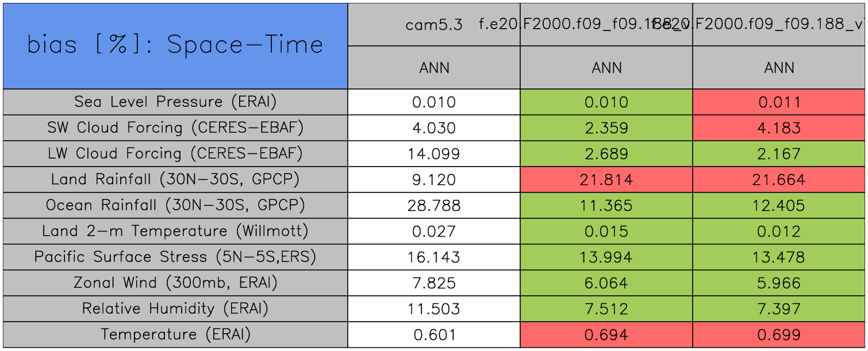Viewport: 868px width, 351px height.
Task: Click the SW Cloud Forcing (CERES-EBAF) label
Action: point(175,128)
